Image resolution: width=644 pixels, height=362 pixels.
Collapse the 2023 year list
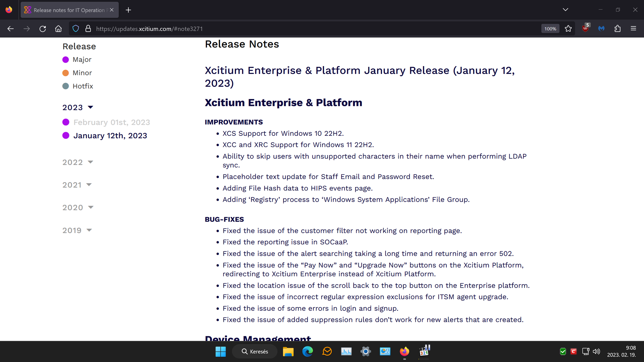78,107
